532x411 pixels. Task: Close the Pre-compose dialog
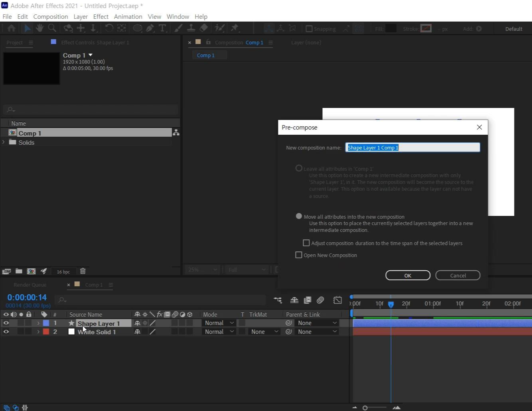tap(479, 127)
